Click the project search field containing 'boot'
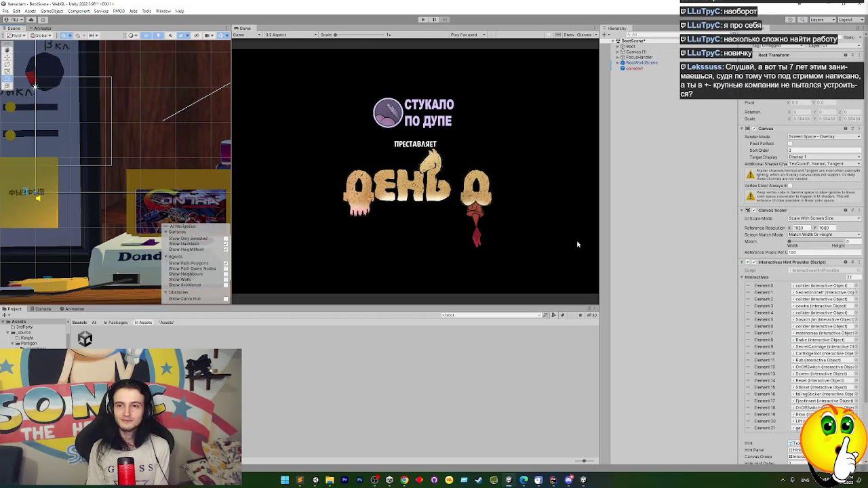Viewport: 868px width, 488px height. (x=493, y=315)
